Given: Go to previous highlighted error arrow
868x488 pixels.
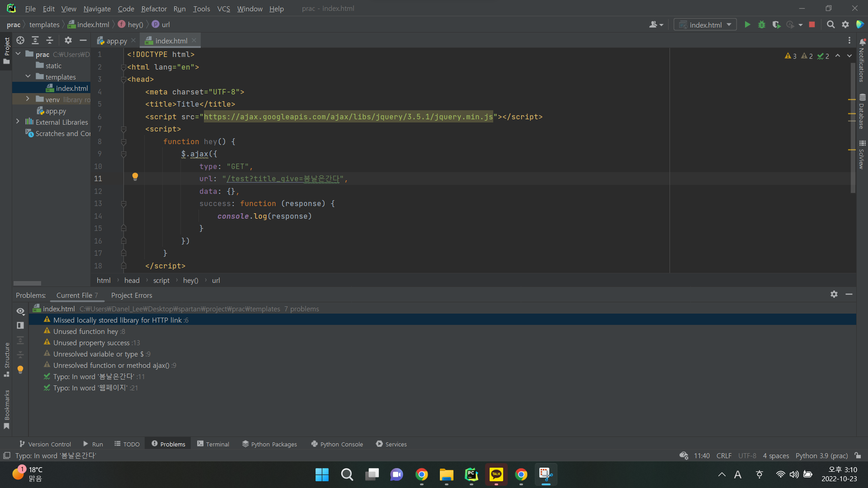Looking at the screenshot, I should pos(838,56).
